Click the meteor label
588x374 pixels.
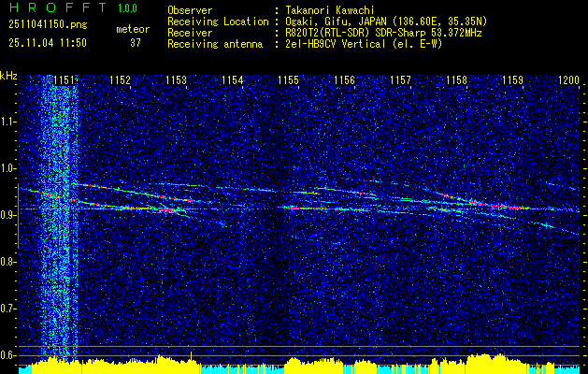pos(133,29)
